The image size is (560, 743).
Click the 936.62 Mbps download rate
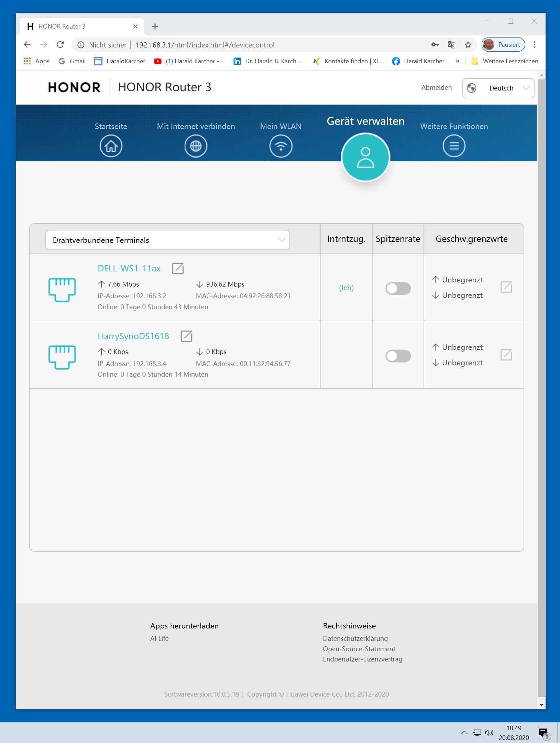pos(225,284)
